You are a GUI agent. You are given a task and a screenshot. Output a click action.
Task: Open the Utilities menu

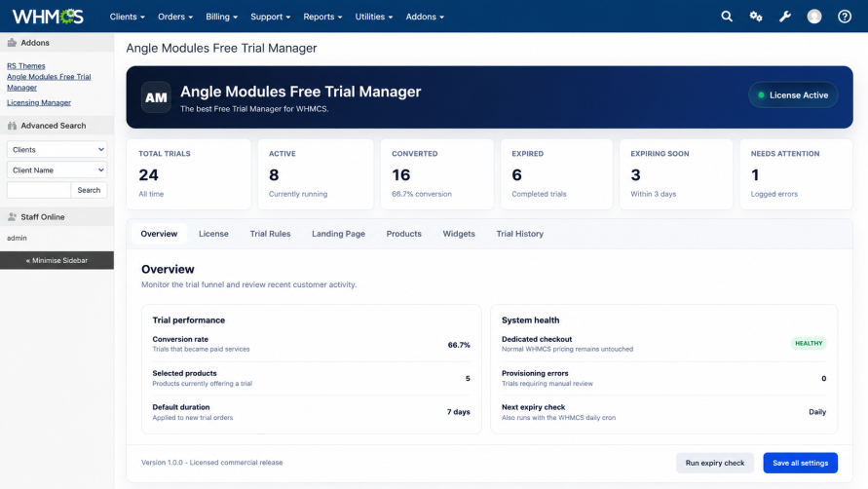[374, 17]
